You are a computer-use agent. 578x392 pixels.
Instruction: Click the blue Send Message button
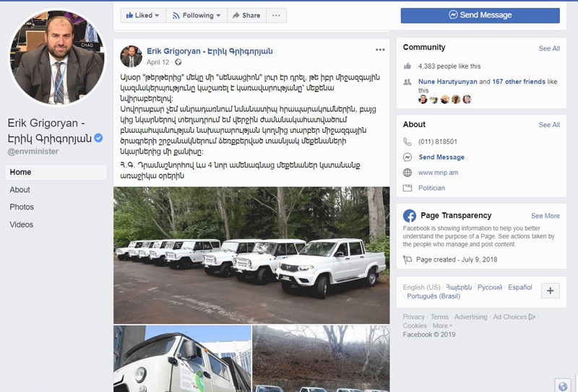(480, 15)
